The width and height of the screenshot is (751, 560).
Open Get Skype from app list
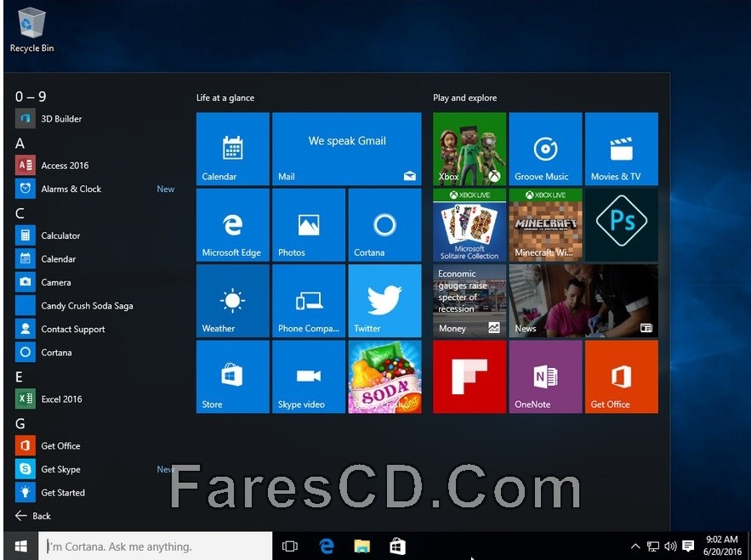pos(96,469)
